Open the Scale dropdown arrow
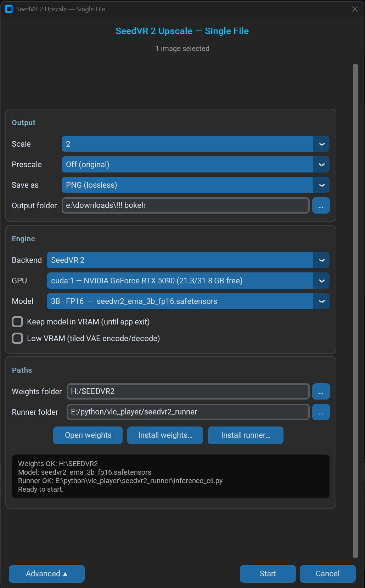Viewport: 365px width, 588px height. tap(321, 144)
